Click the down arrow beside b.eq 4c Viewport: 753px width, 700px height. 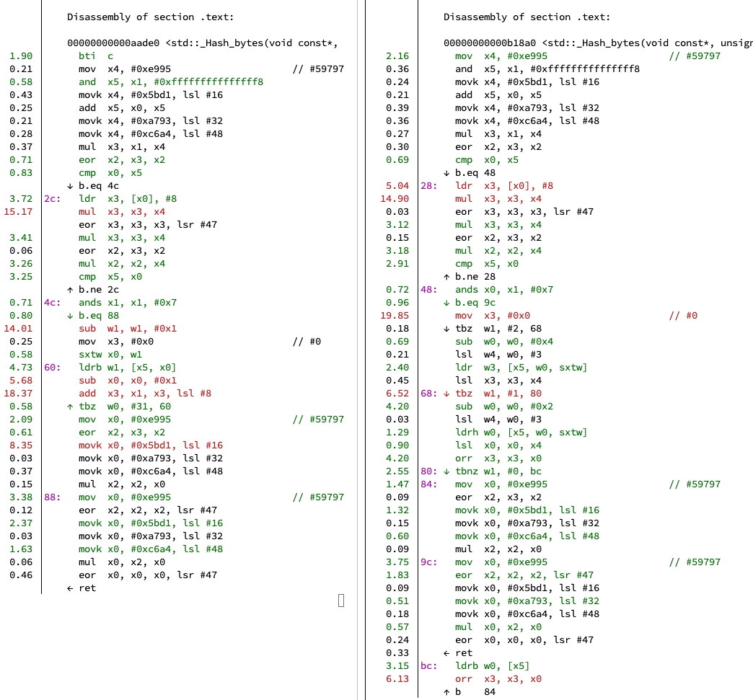(x=70, y=186)
